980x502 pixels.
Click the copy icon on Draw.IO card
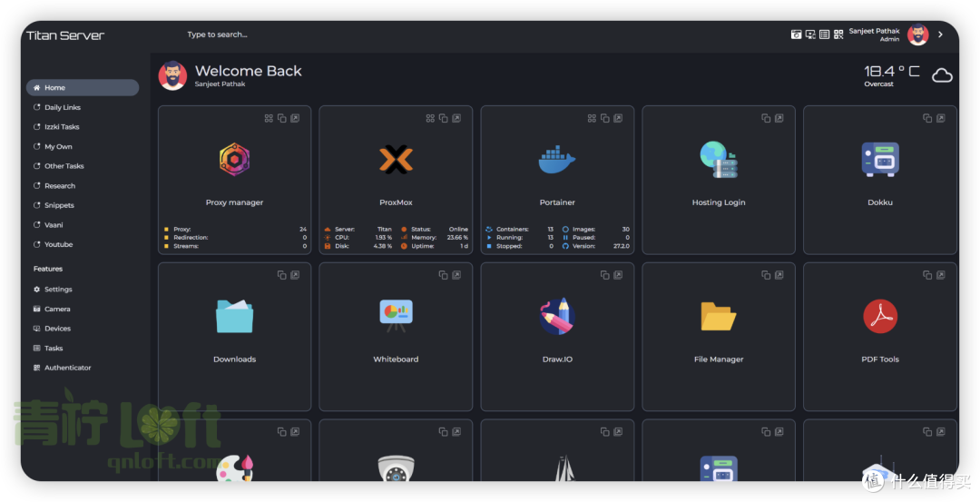point(605,275)
